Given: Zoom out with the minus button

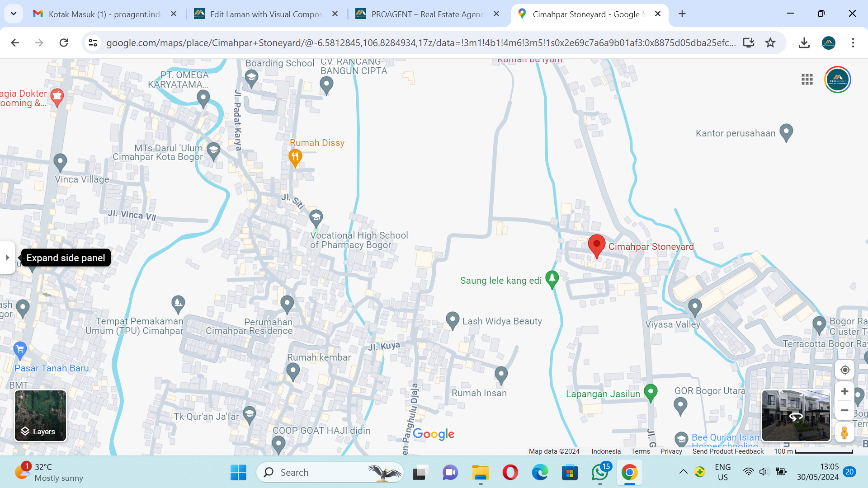Looking at the screenshot, I should pos(844,410).
